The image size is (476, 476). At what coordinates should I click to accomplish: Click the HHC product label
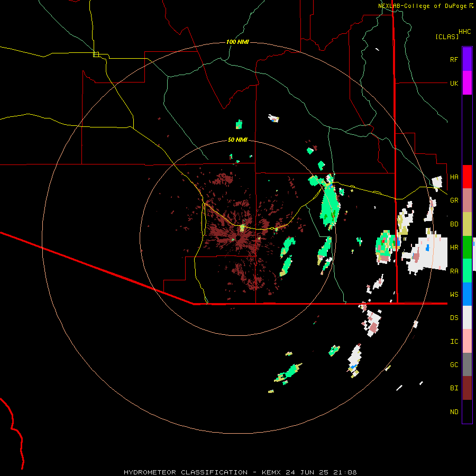point(464,32)
